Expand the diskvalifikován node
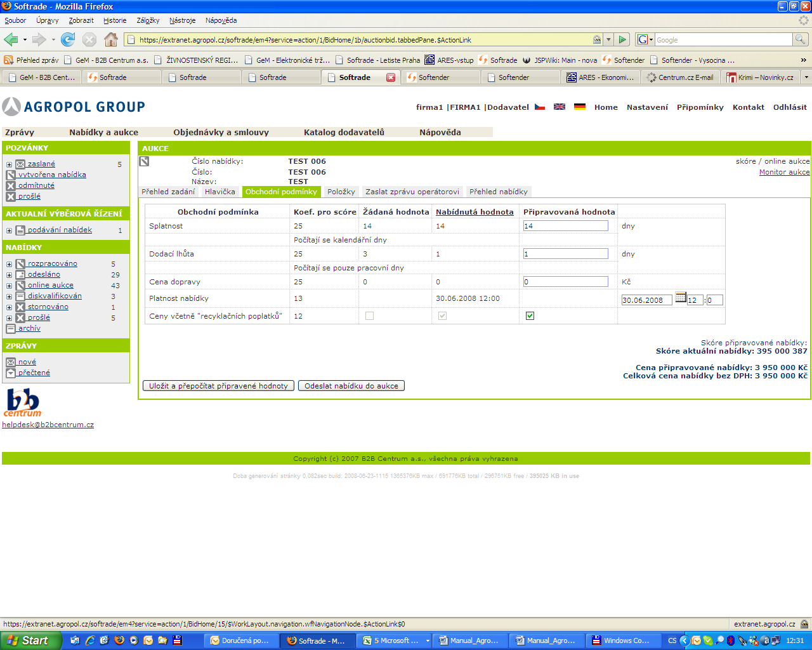812x650 pixels. click(x=10, y=297)
